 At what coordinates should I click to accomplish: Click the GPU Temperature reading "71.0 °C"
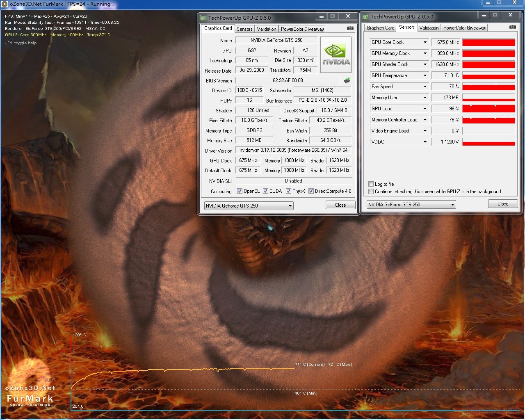click(x=446, y=75)
